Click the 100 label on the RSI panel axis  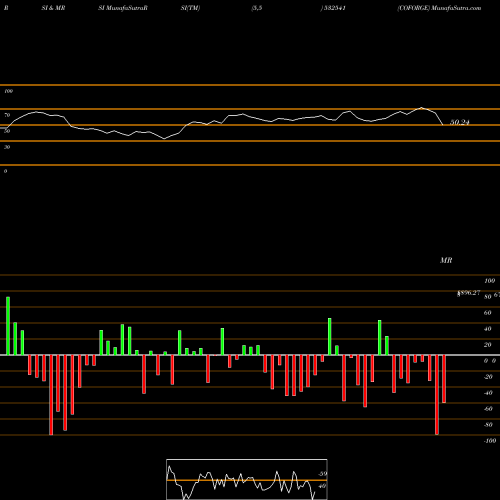[8, 91]
